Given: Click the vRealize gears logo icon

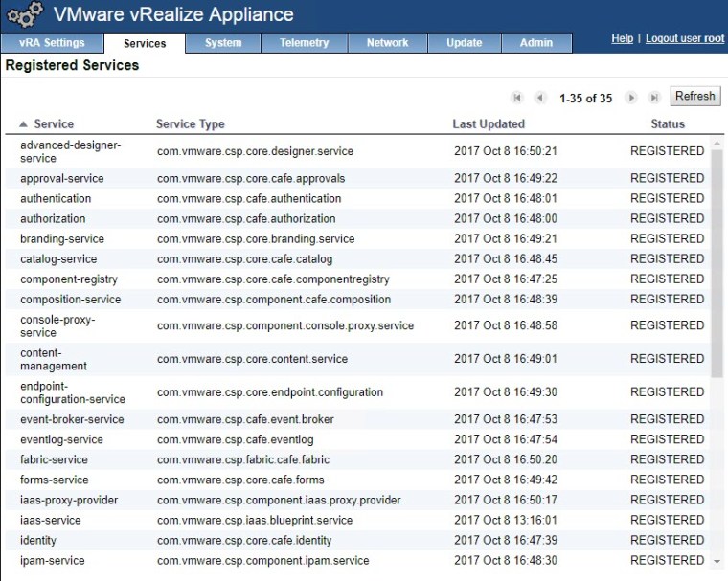Looking at the screenshot, I should [x=25, y=15].
